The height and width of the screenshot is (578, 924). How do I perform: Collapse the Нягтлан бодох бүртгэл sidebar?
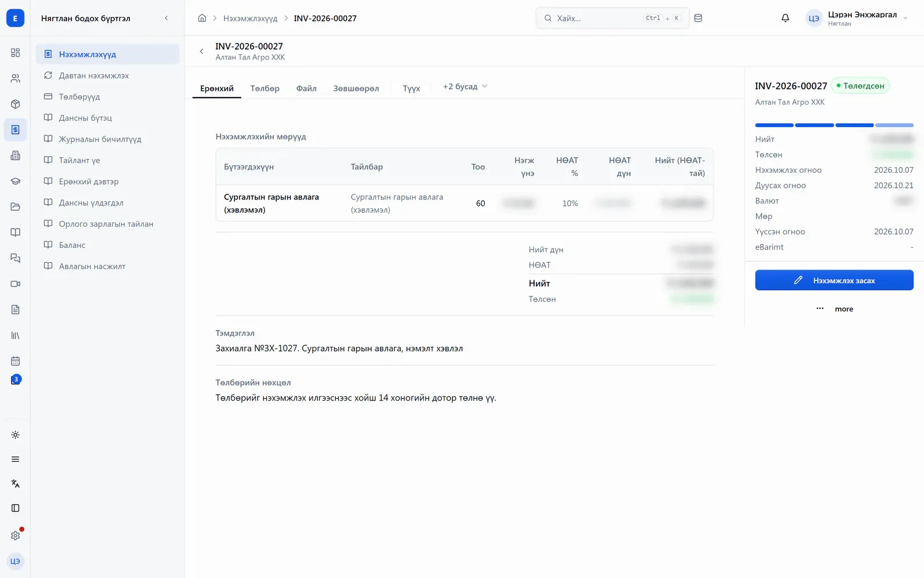point(166,18)
